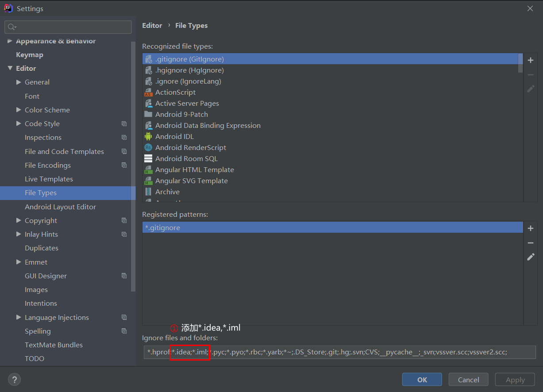
Task: Open the Images settings page
Action: coord(36,289)
